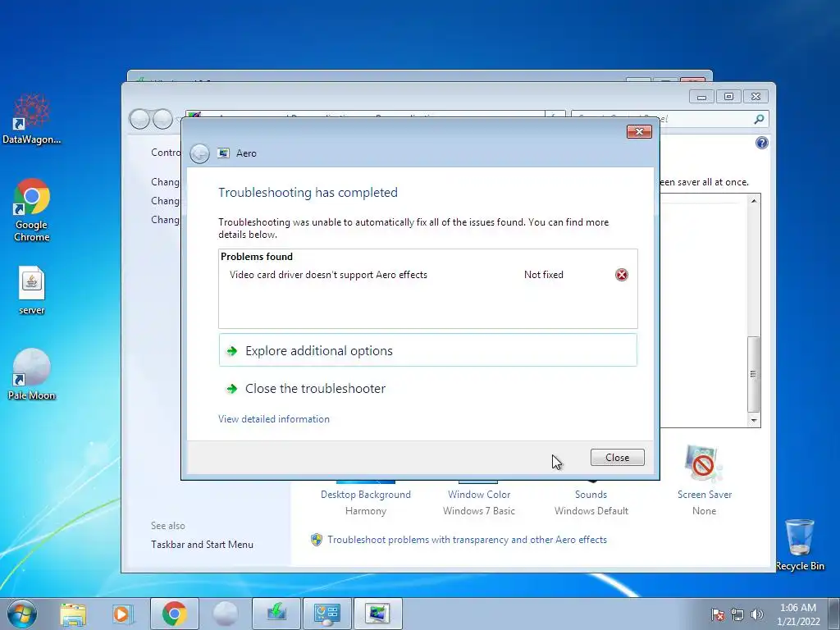This screenshot has height=630, width=840.
Task: Close Aero dialog with red X button
Action: tap(639, 132)
